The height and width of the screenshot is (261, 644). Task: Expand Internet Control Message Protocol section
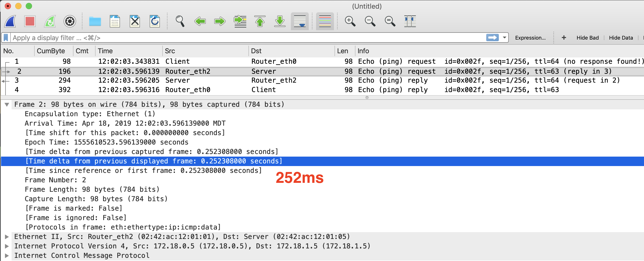click(x=7, y=256)
